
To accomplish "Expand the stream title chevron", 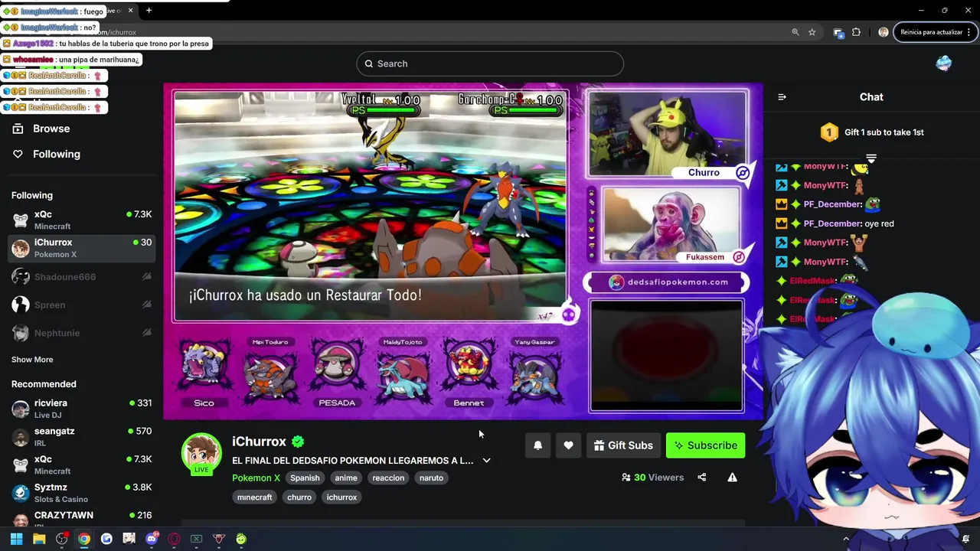I will [x=486, y=461].
